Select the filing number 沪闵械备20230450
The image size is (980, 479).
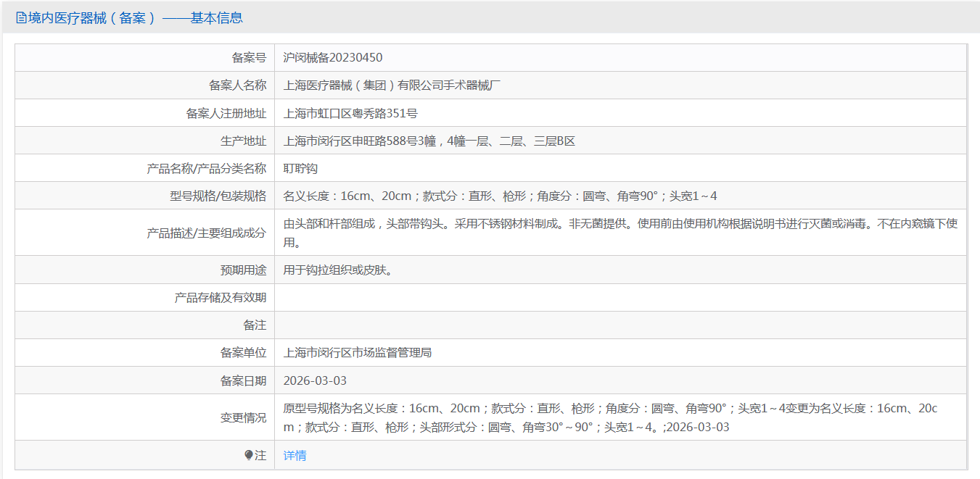click(x=333, y=57)
